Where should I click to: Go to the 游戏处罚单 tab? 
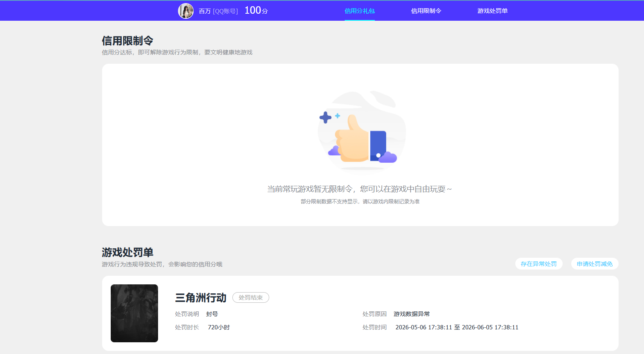pos(493,11)
